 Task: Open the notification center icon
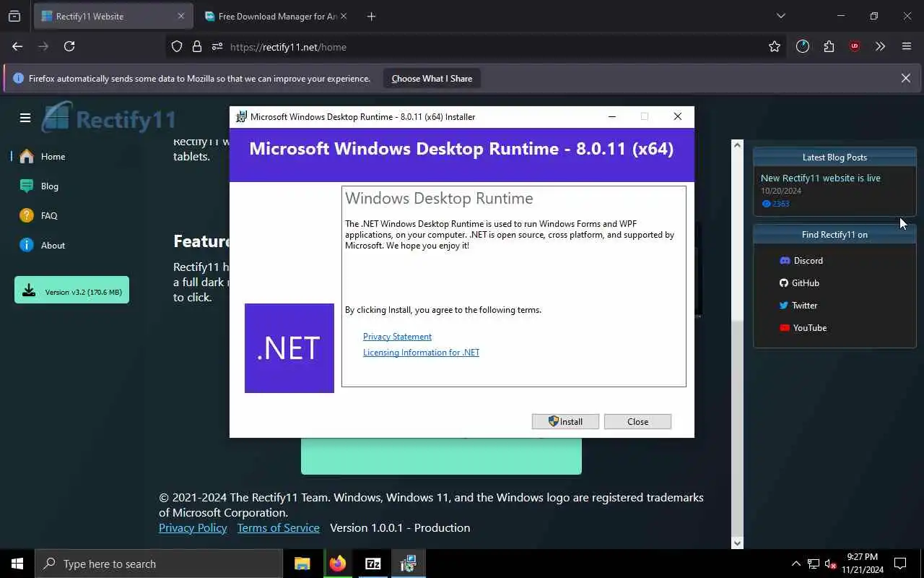pos(900,564)
